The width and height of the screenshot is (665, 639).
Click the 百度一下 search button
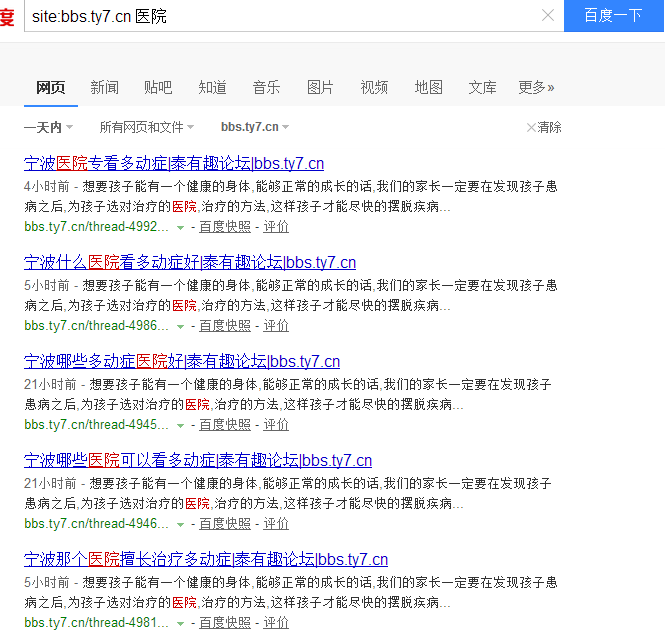(613, 16)
